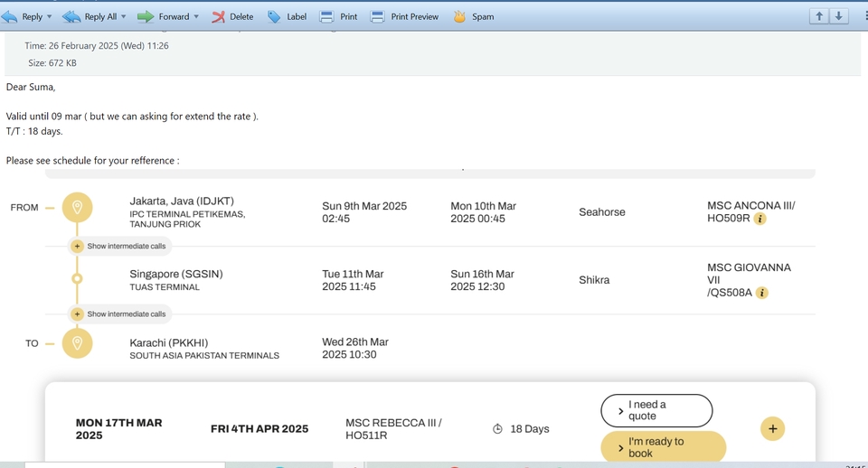Click info icon next to QS508A

(x=762, y=293)
